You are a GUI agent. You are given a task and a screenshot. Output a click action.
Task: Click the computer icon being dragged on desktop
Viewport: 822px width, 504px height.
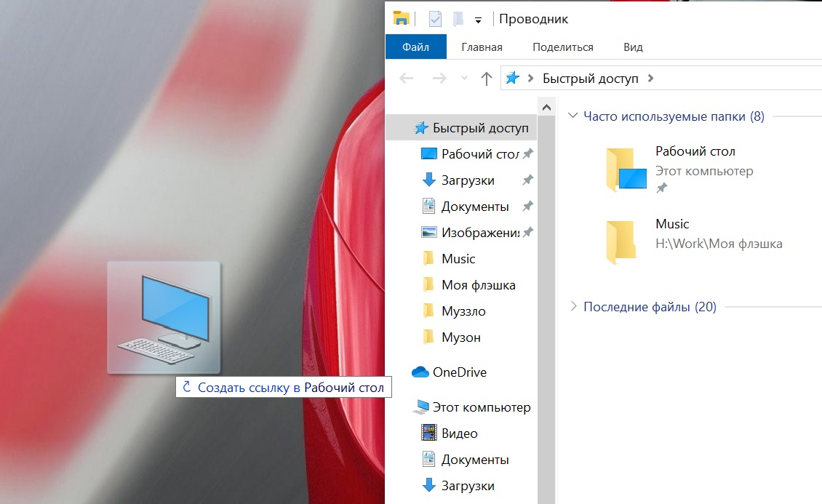[164, 318]
